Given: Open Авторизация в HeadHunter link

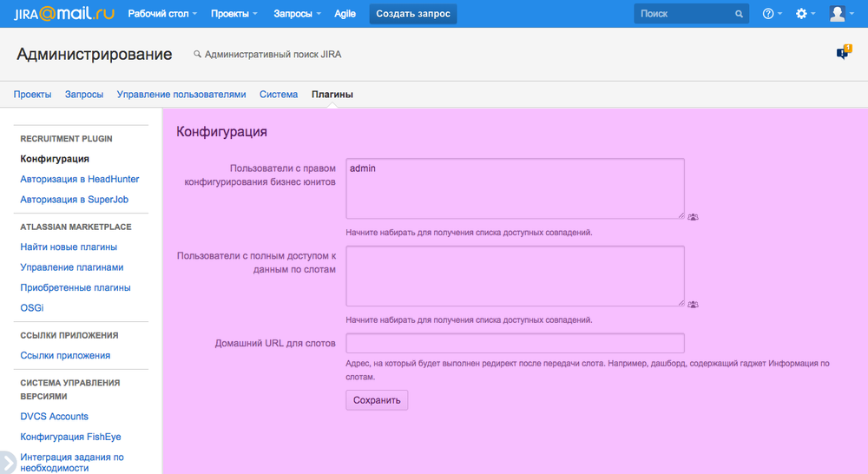Looking at the screenshot, I should (80, 179).
